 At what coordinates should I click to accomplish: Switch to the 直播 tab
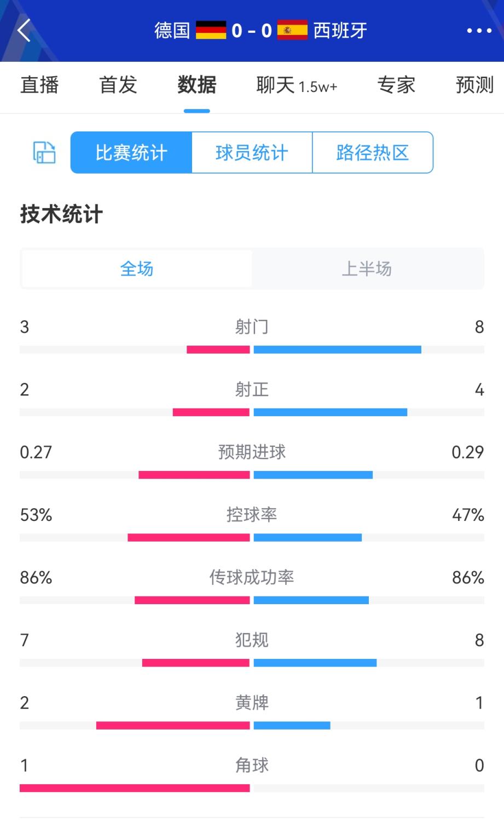pos(39,85)
